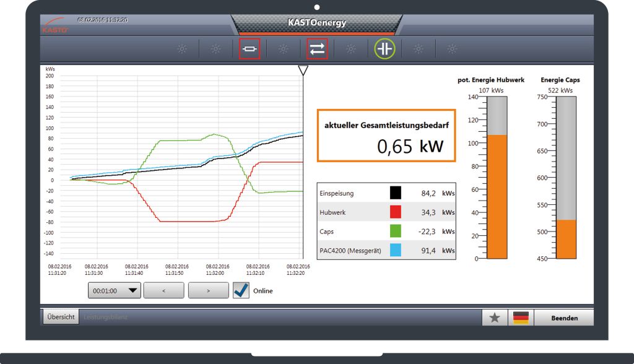Image resolution: width=634 pixels, height=364 pixels.
Task: Open the green-circled capacitor icon
Action: (x=384, y=49)
